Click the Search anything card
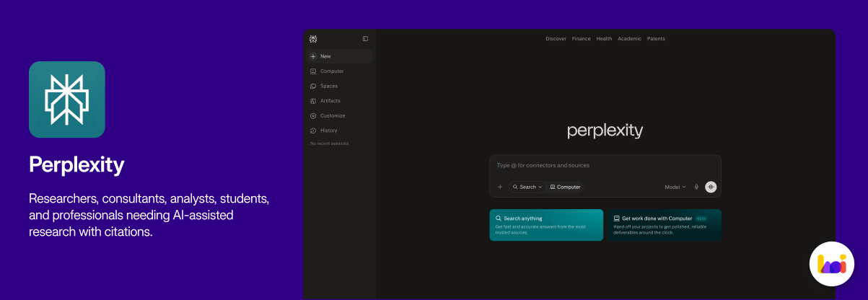Viewport: 868px width, 300px height. point(546,225)
